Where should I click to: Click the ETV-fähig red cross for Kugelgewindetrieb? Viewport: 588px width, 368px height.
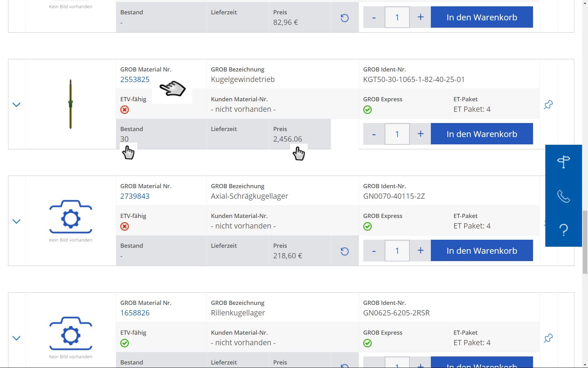coord(125,110)
